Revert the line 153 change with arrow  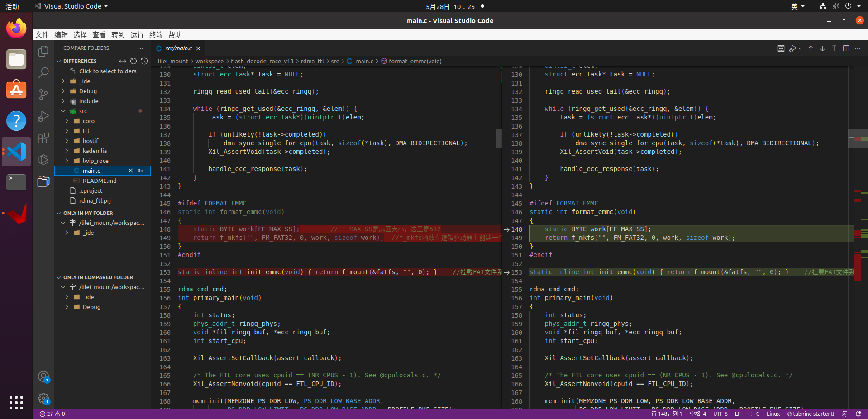[507, 272]
